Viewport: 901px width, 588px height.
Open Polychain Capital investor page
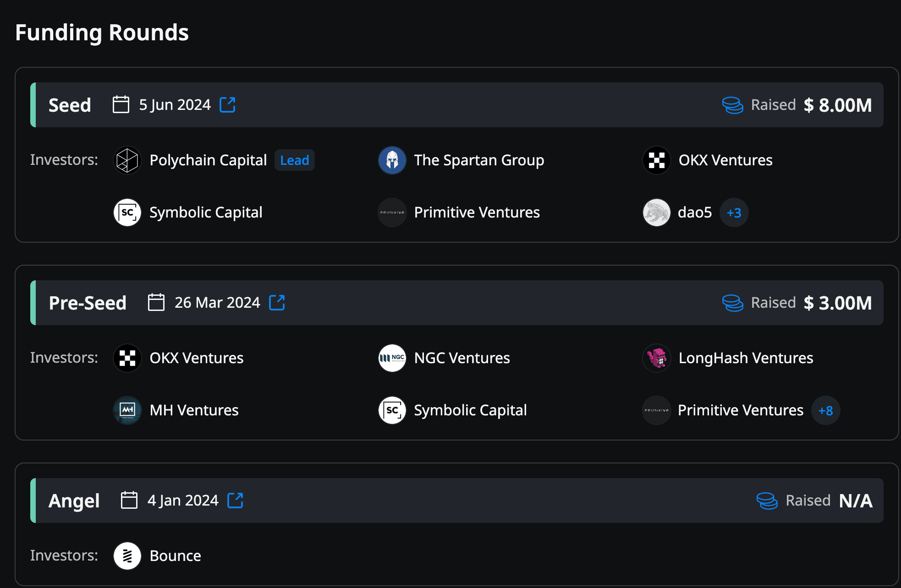click(x=208, y=160)
